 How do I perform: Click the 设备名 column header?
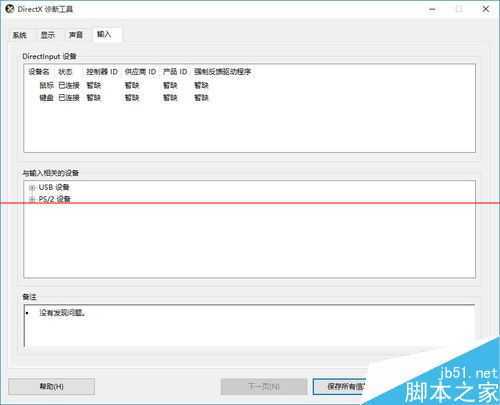(x=39, y=72)
